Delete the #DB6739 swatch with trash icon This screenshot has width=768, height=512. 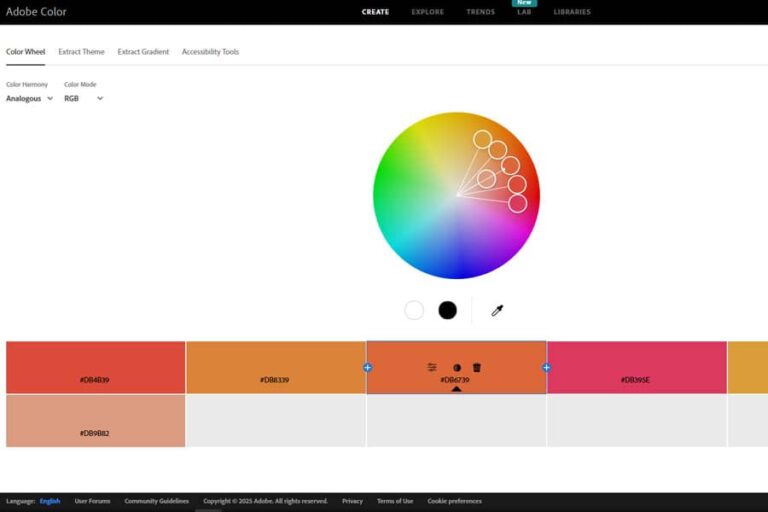pos(477,368)
